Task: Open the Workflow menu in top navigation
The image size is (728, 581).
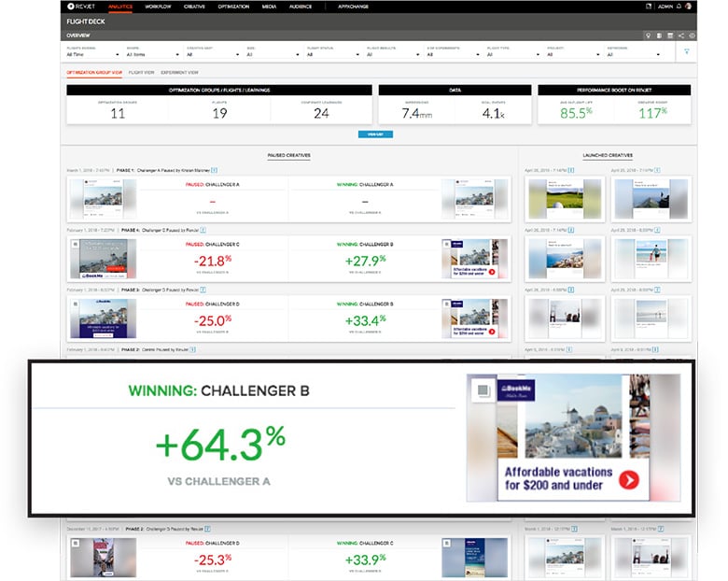Action: (158, 6)
